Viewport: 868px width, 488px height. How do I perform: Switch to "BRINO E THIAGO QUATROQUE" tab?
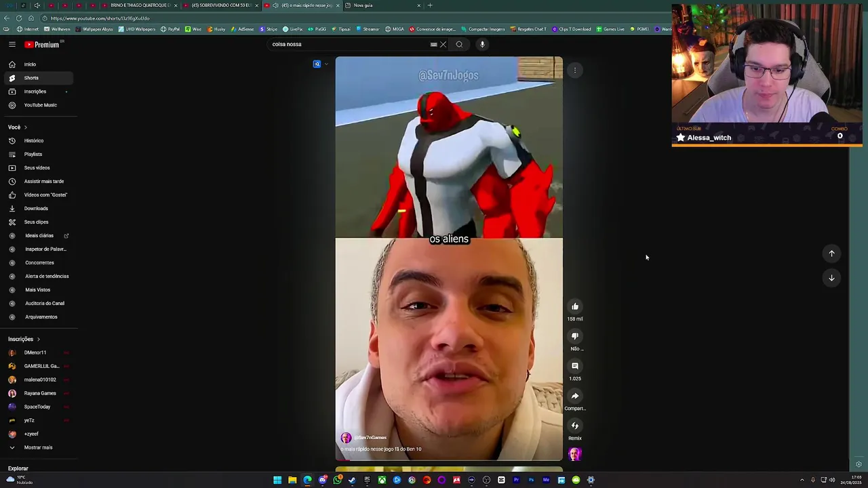click(139, 5)
